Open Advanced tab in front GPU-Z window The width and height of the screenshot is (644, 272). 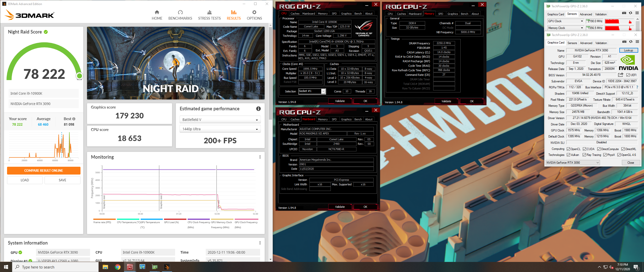pos(586,43)
